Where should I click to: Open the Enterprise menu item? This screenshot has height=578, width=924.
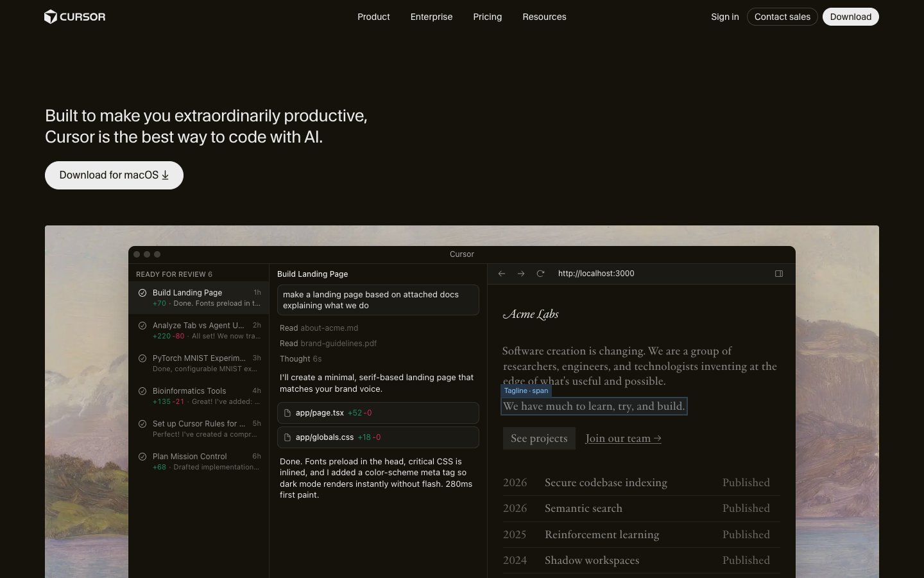(x=431, y=17)
